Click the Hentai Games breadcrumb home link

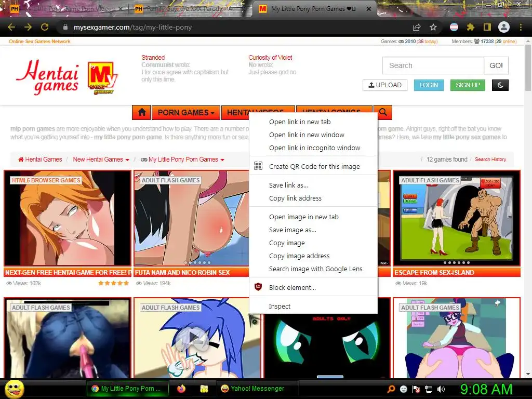click(x=40, y=159)
